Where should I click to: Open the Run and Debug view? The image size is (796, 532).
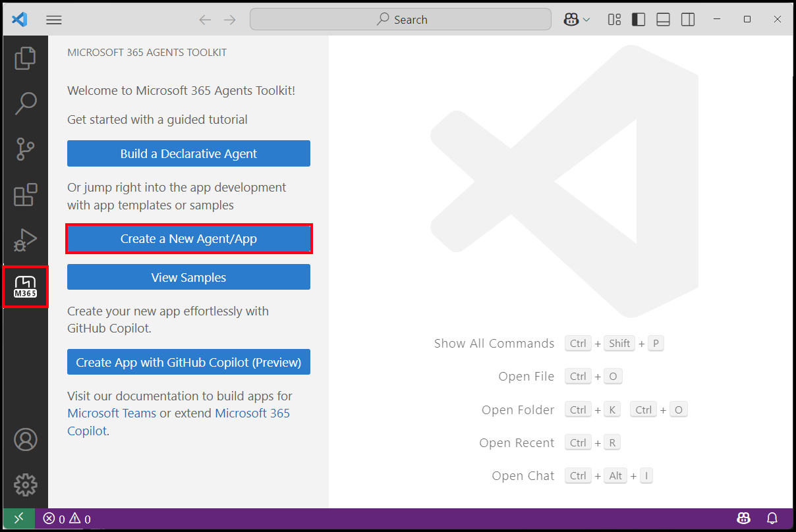pyautogui.click(x=26, y=241)
